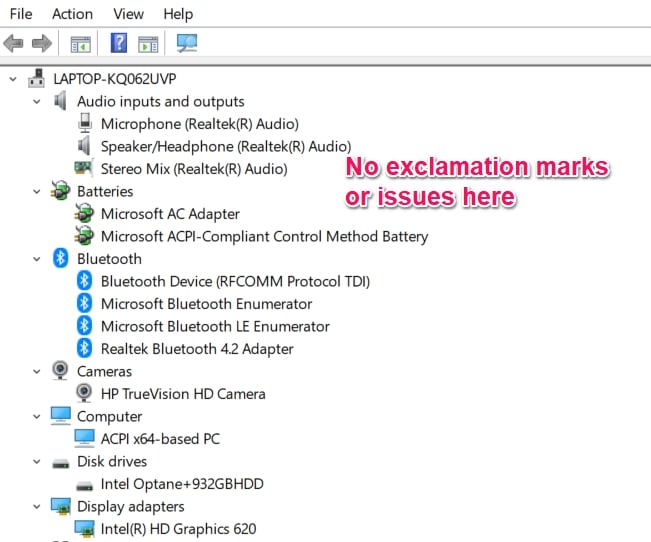Click the Stereo Mix sound card icon
Screen dimensions: 651x542
tap(83, 168)
